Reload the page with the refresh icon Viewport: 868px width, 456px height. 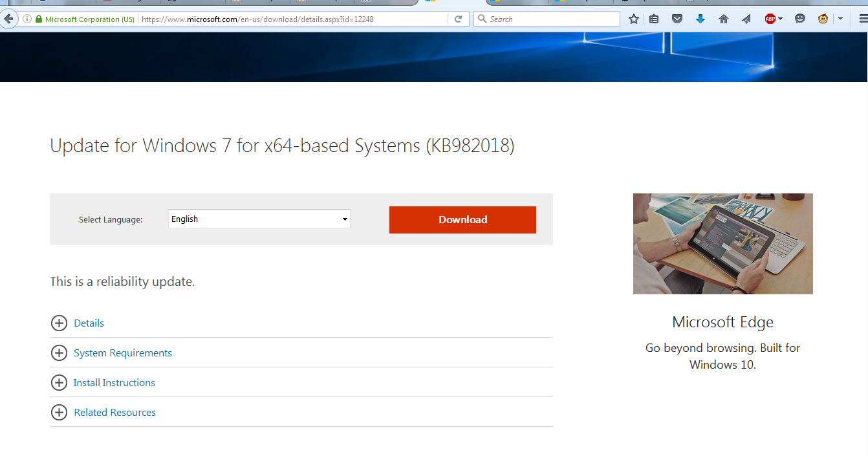point(458,19)
